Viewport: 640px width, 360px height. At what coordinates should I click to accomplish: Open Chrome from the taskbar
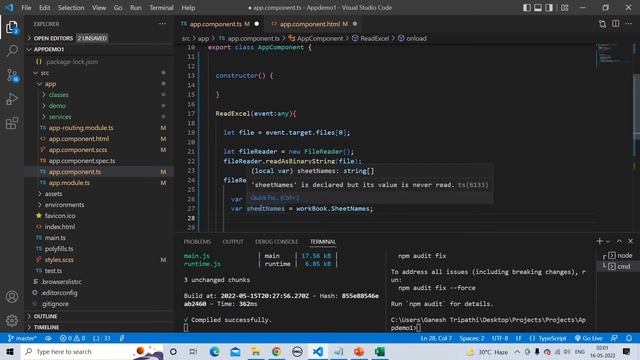tap(276, 351)
